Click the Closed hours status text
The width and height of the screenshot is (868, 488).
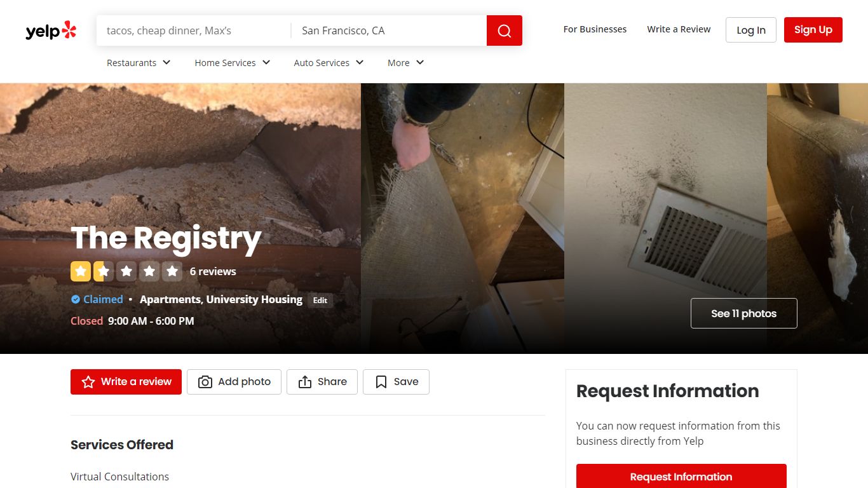tap(86, 321)
